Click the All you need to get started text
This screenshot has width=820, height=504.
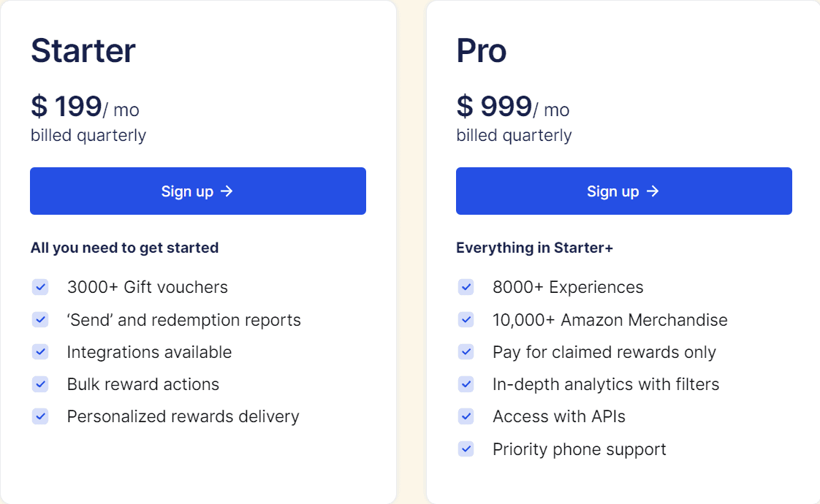click(124, 248)
